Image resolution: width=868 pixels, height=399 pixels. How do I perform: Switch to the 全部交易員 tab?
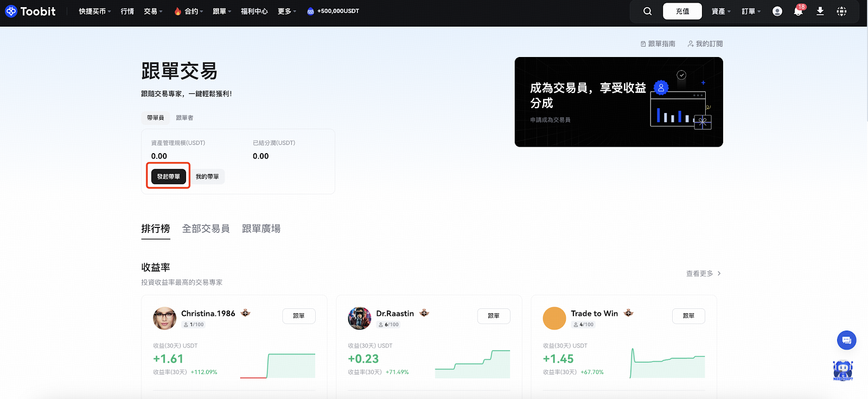point(206,229)
